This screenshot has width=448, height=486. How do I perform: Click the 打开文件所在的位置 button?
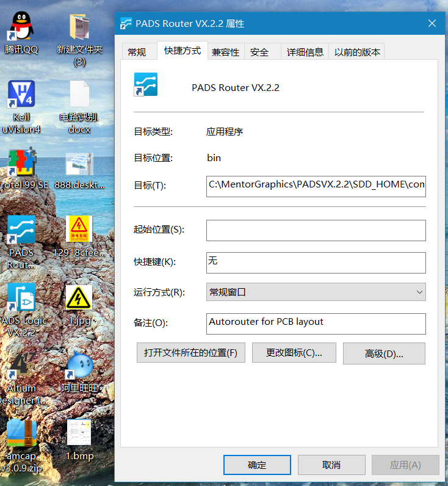(x=190, y=353)
